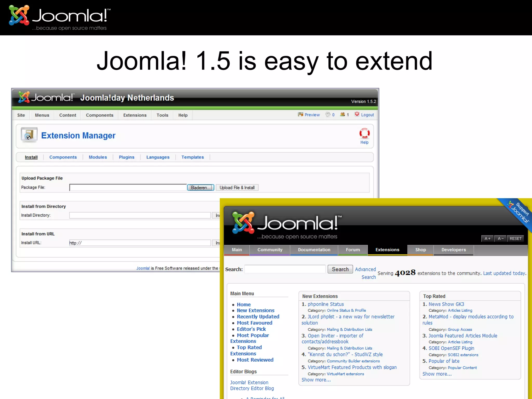The width and height of the screenshot is (532, 399).
Task: Open Most Favoured in Main Menu
Action: pyautogui.click(x=255, y=323)
